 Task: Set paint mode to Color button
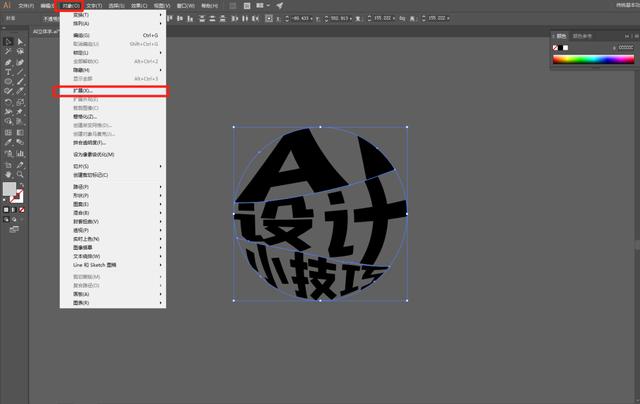point(6,210)
